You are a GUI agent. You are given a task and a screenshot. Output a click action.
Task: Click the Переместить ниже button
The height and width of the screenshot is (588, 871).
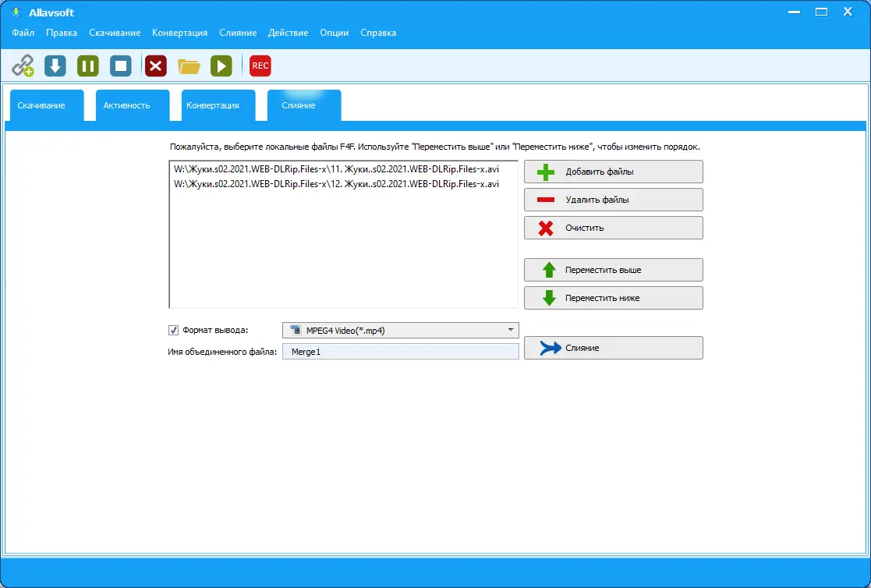click(613, 298)
